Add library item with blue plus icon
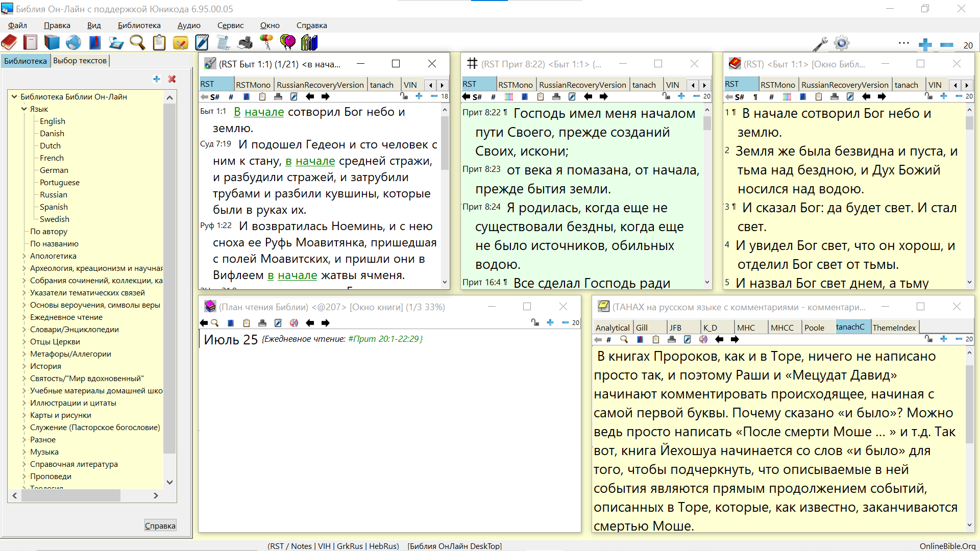The width and height of the screenshot is (980, 551). tap(157, 79)
